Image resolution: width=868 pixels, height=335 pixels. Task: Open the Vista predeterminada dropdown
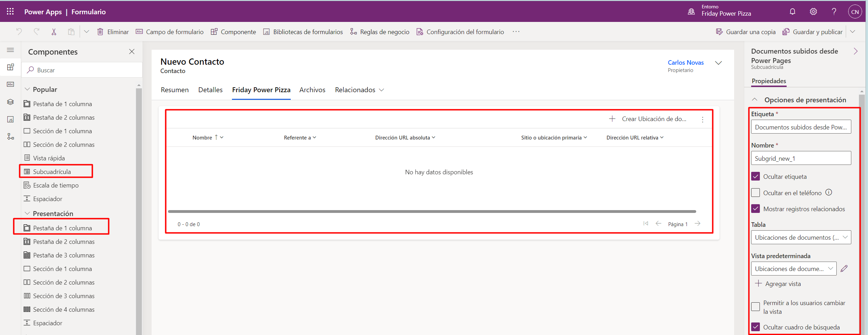(794, 269)
